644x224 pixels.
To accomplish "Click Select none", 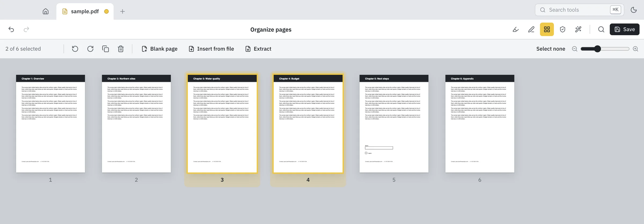I will click(x=551, y=49).
